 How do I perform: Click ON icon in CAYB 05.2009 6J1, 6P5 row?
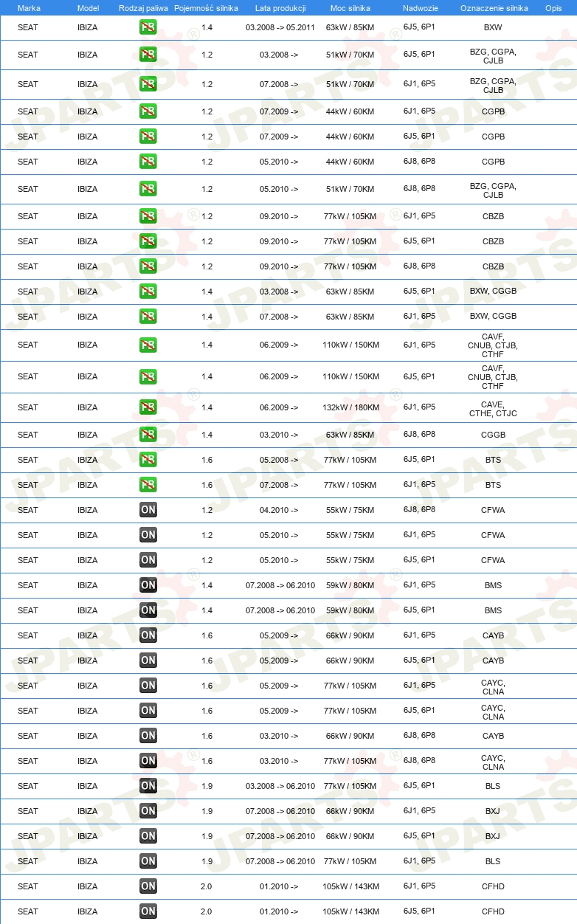(x=148, y=635)
